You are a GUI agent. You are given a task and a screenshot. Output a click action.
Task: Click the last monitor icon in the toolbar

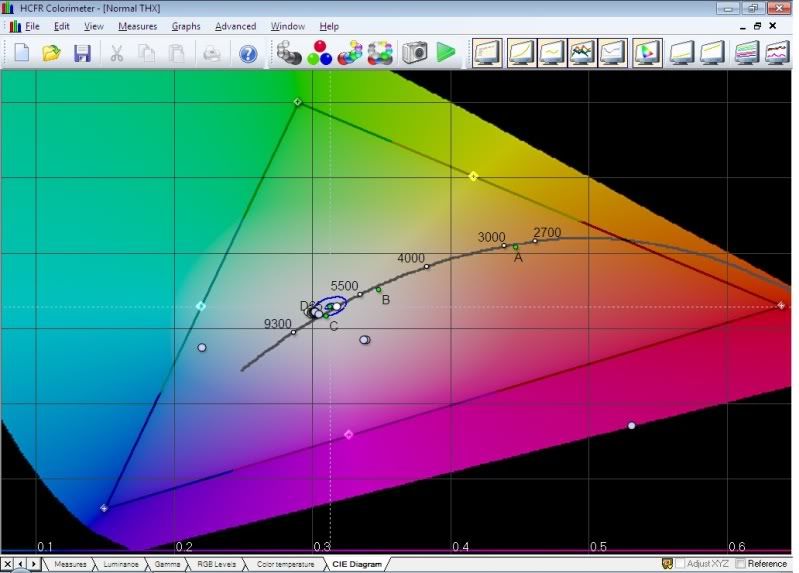point(777,53)
